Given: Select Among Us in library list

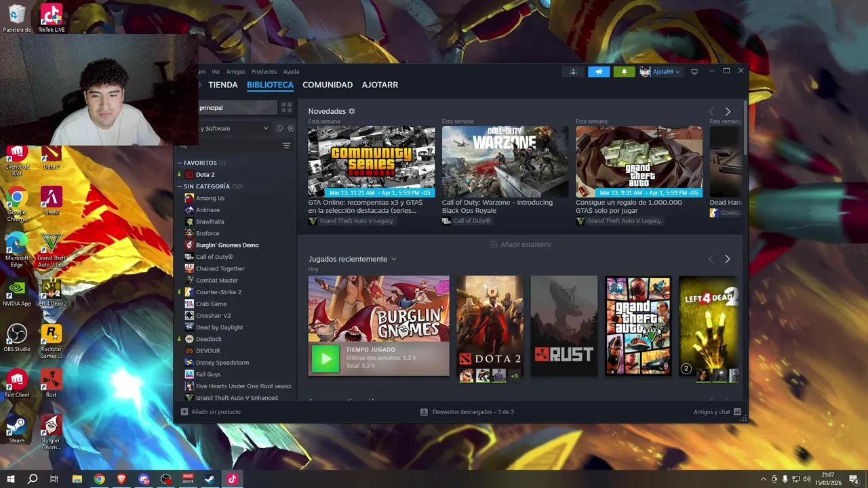Looking at the screenshot, I should point(210,198).
